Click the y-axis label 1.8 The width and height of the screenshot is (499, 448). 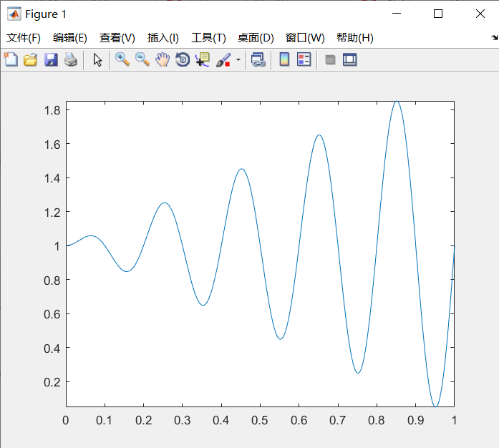[52, 110]
